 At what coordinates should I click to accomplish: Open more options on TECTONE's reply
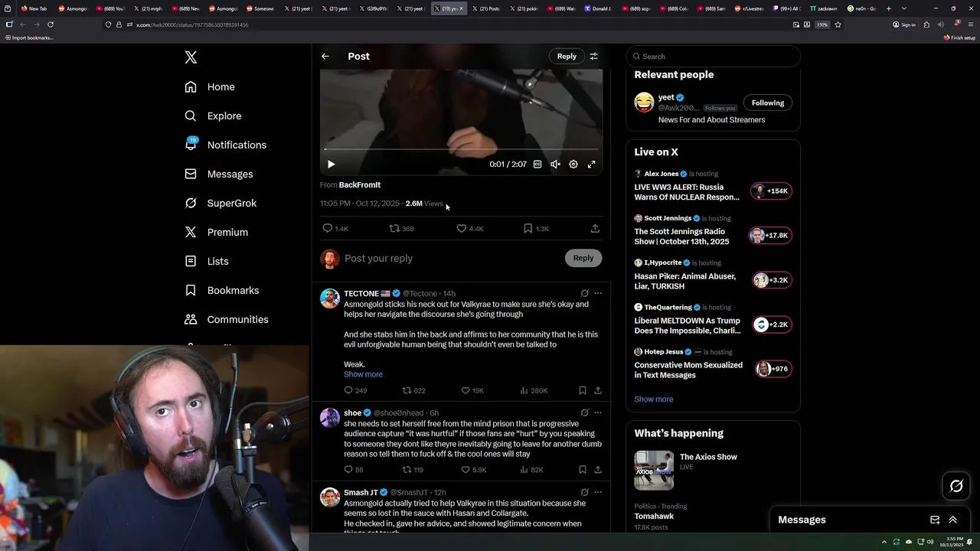click(x=598, y=293)
